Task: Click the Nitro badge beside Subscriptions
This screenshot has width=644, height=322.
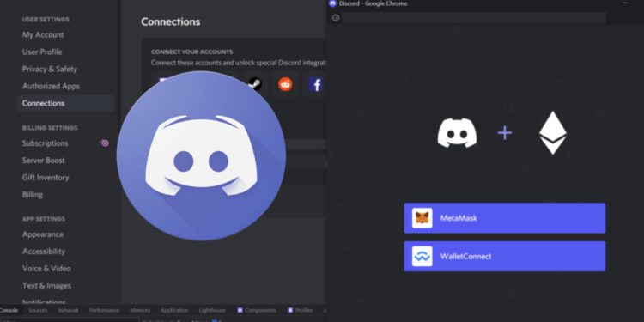Action: (x=105, y=143)
